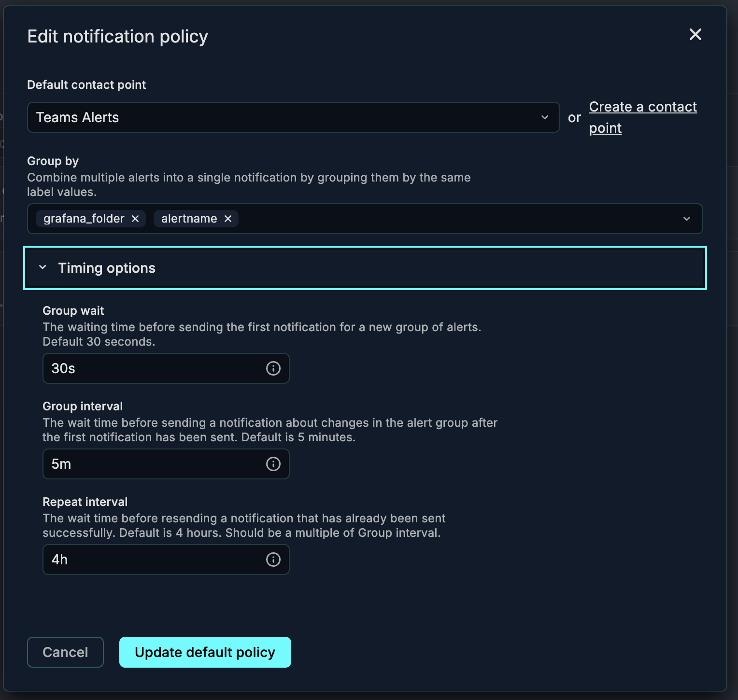Select the alertname chip text
This screenshot has height=700, width=738.
[x=189, y=219]
